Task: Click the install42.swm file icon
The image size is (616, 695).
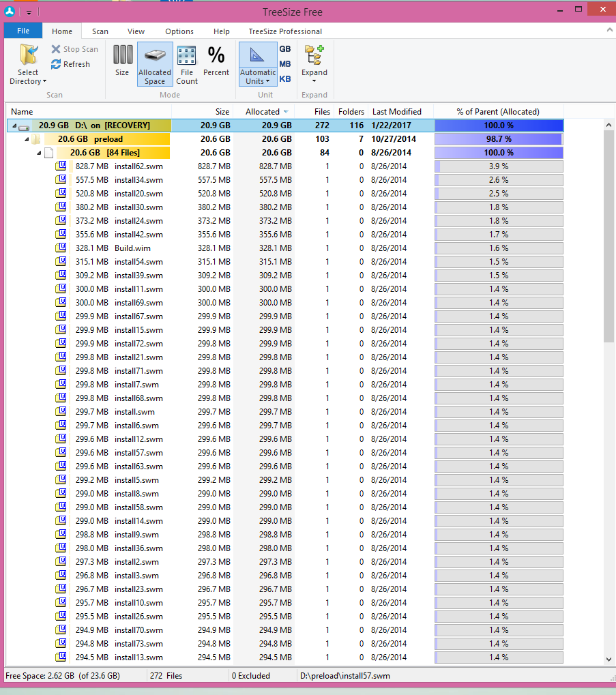Action: coord(61,235)
